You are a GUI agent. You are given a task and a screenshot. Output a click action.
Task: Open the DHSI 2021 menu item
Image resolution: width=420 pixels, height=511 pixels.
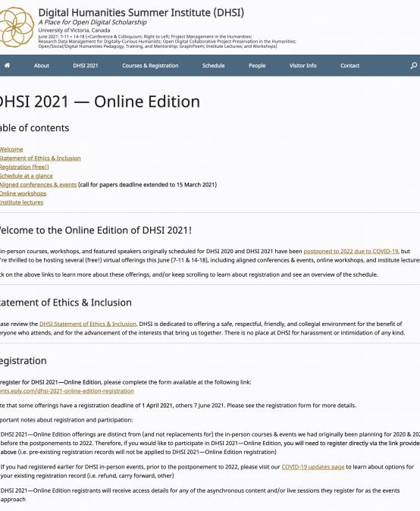pyautogui.click(x=86, y=65)
